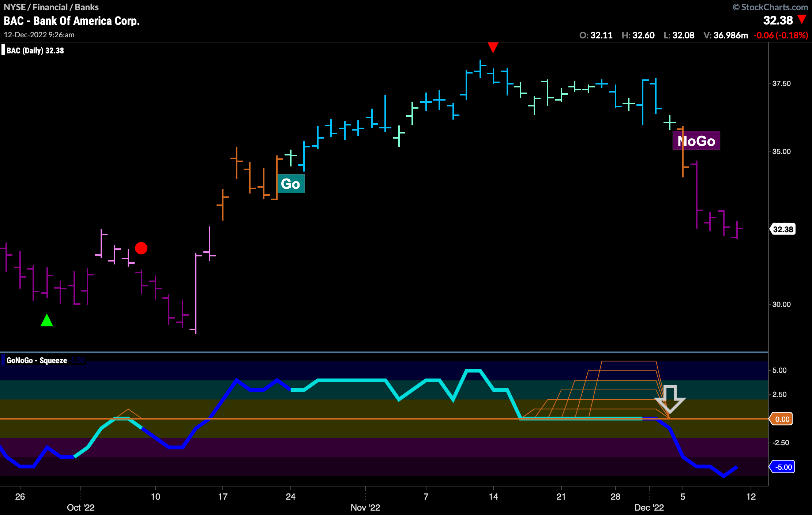812x515 pixels.
Task: Click the NYSE / Financial / Banks text
Action: tap(51, 7)
